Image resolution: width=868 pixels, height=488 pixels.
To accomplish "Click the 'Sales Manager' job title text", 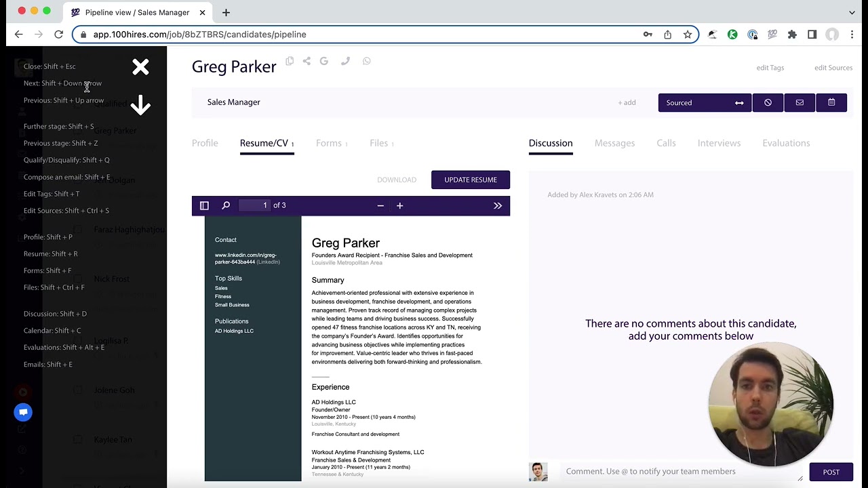I will pyautogui.click(x=234, y=102).
